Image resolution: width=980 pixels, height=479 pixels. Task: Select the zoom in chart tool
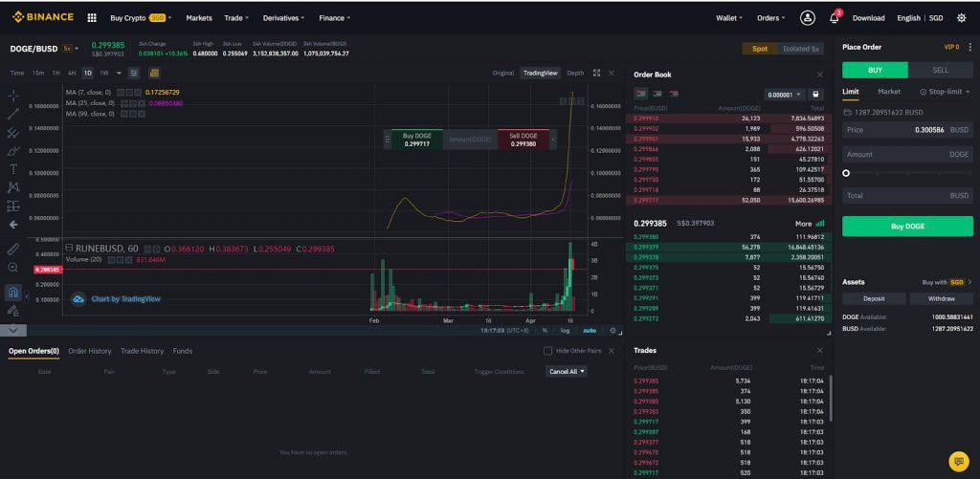tap(13, 268)
